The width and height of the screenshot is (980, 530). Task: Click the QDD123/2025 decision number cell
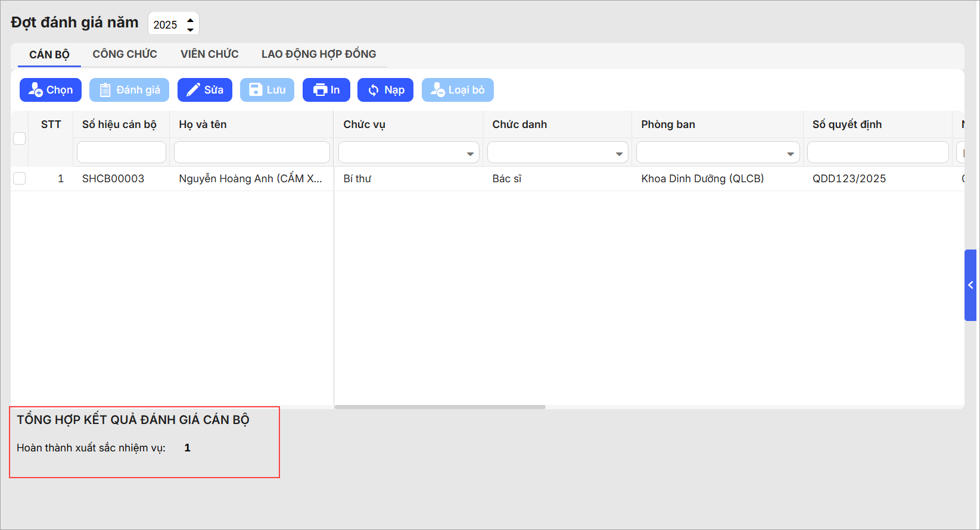[849, 179]
